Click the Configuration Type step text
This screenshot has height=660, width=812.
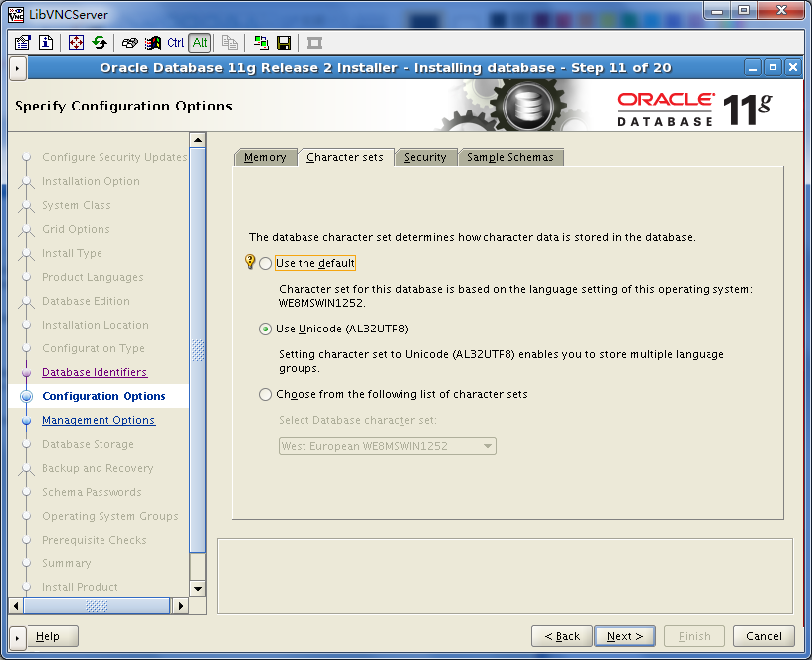[94, 348]
